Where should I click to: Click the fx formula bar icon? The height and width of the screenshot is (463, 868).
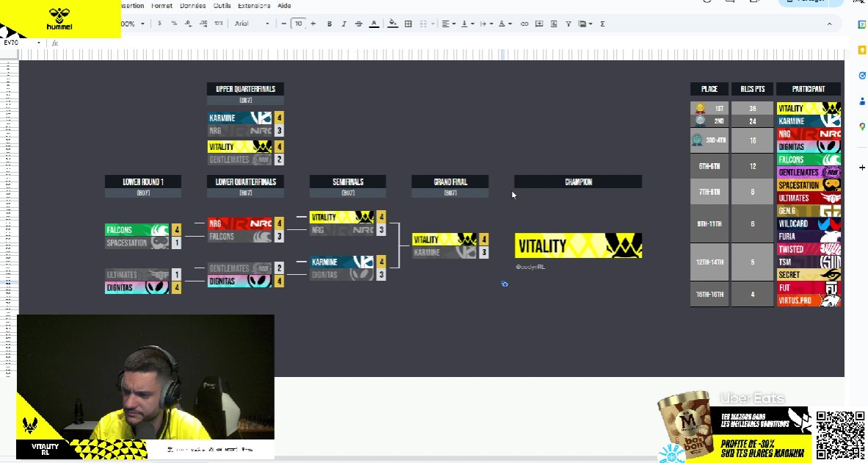coord(55,43)
